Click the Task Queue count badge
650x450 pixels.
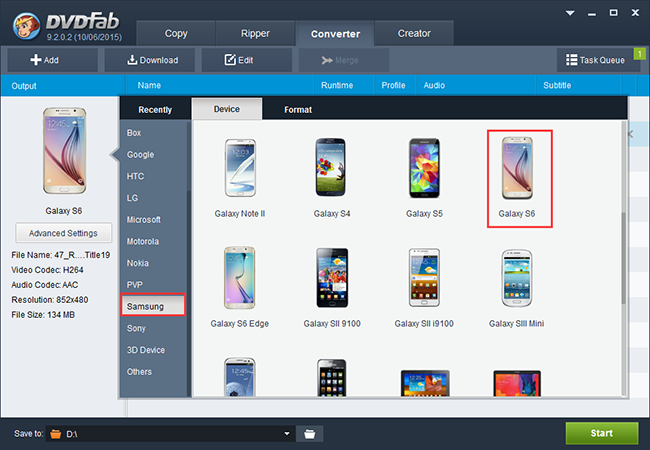click(x=640, y=54)
